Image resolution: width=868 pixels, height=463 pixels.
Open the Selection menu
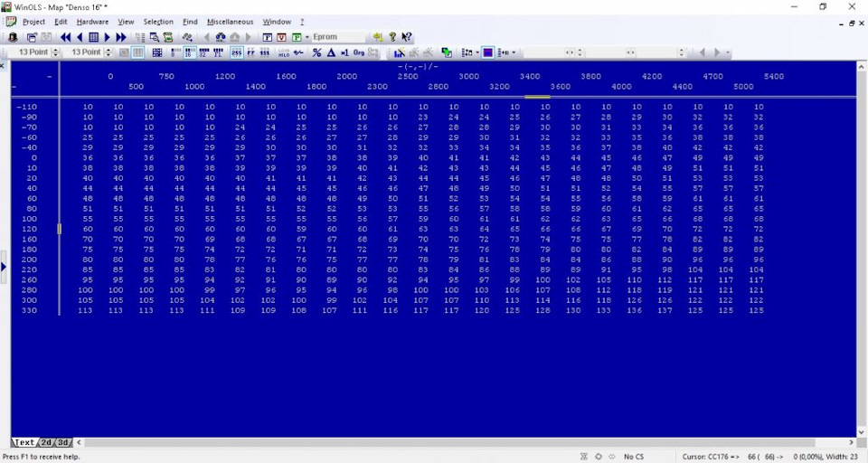click(158, 22)
